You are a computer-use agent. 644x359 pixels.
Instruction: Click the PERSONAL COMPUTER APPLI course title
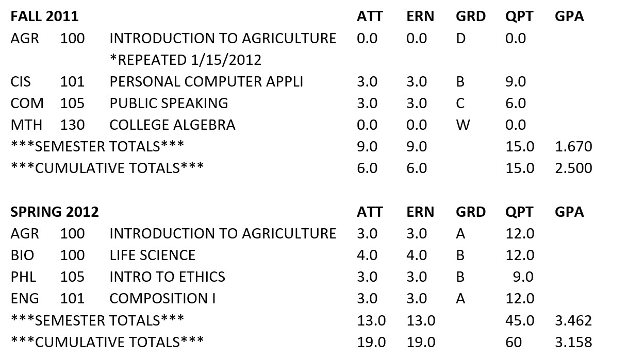(x=206, y=81)
